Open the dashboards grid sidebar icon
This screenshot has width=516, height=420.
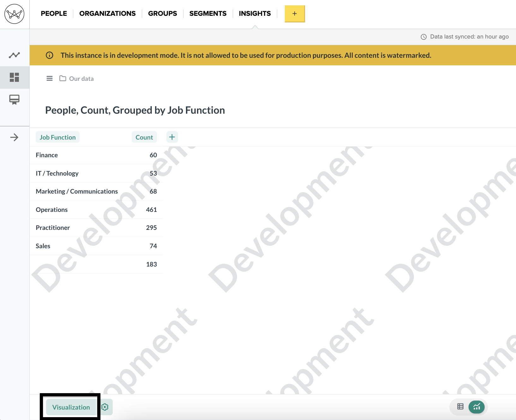pos(14,77)
